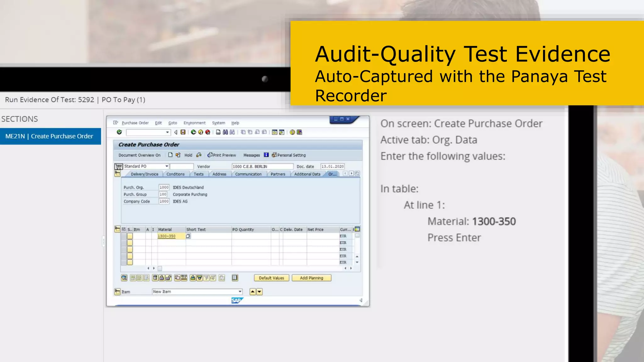
Task: Click the shopping cart header icon
Action: pyautogui.click(x=119, y=166)
